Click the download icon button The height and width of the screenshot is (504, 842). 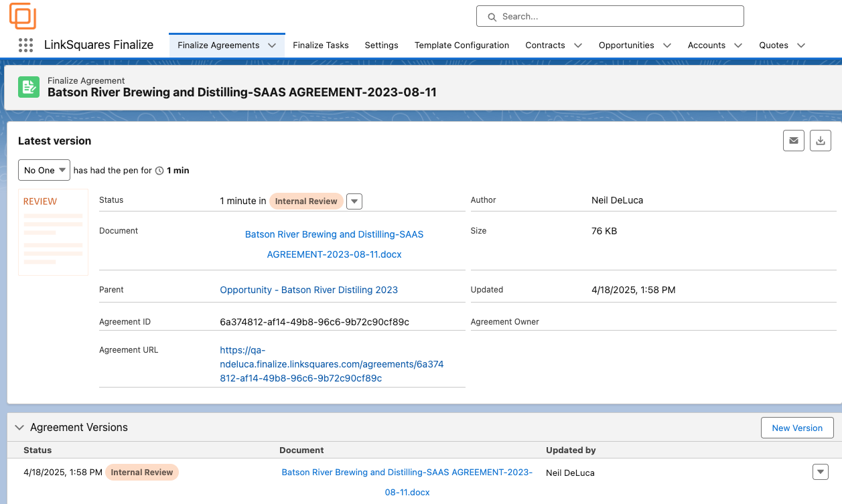pos(821,141)
